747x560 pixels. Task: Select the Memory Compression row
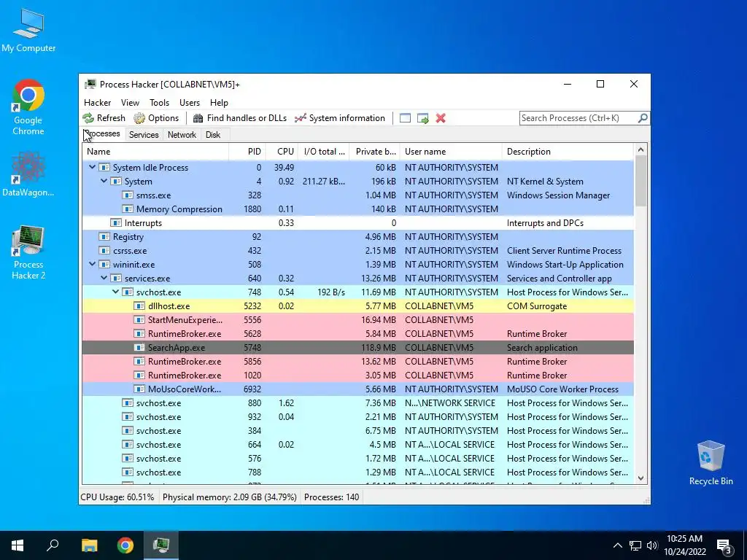[357, 209]
